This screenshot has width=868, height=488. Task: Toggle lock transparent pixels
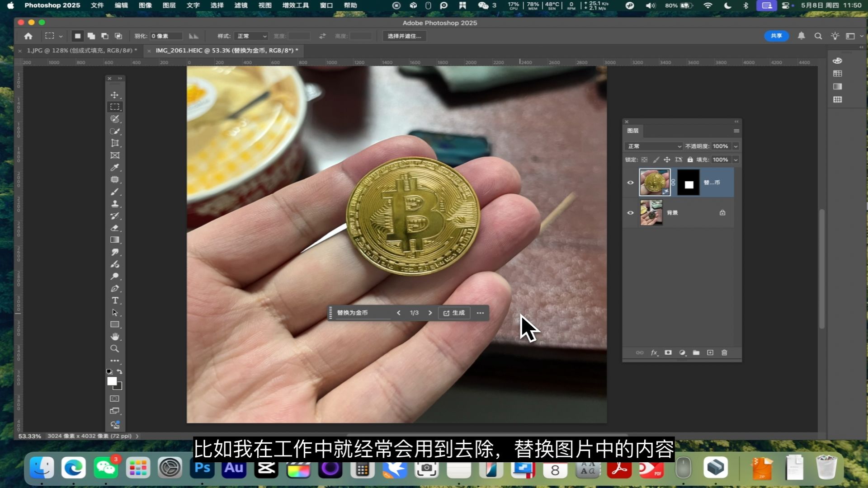644,160
